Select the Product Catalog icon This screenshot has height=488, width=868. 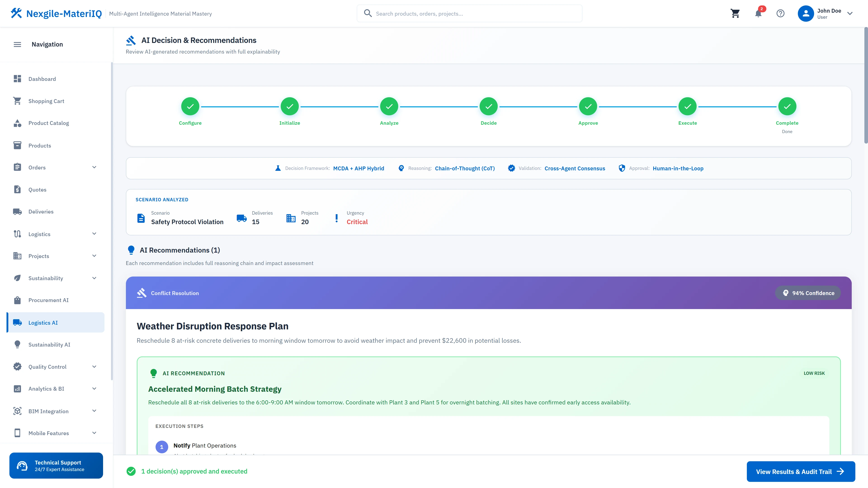pos(18,123)
